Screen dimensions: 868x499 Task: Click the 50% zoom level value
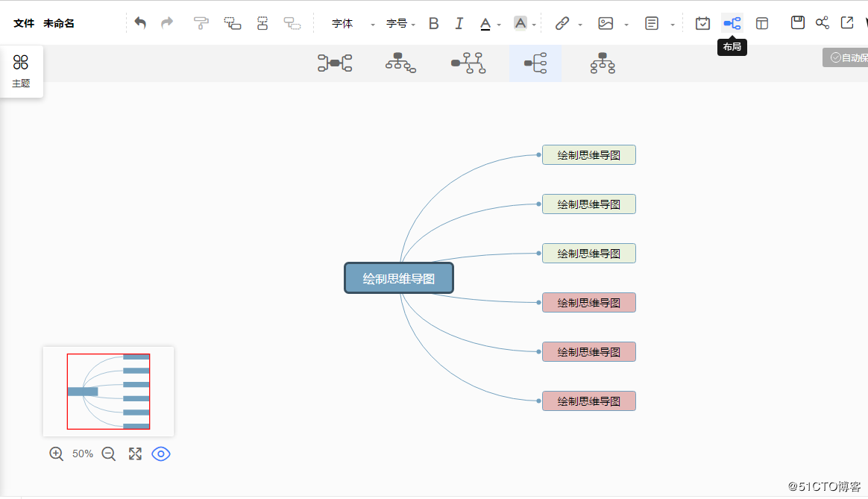click(83, 454)
